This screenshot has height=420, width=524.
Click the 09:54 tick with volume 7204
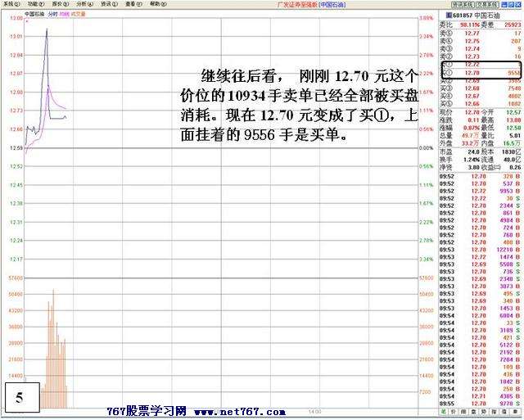[x=480, y=359]
